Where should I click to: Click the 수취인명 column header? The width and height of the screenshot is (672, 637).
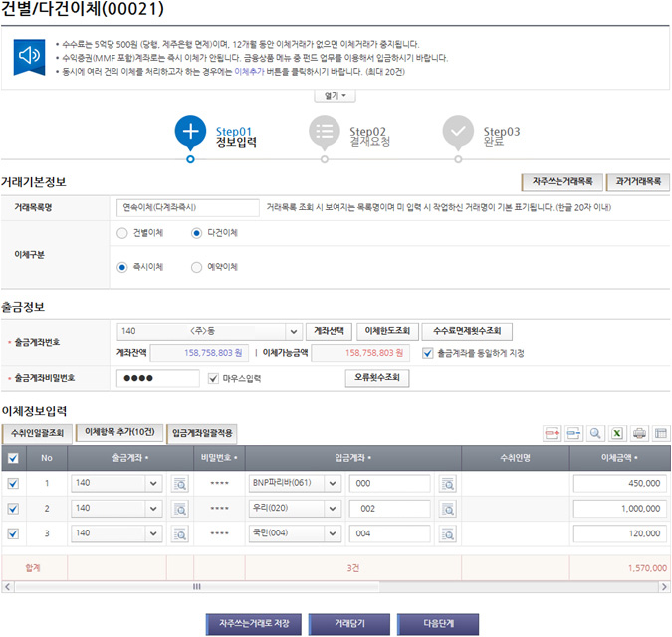coord(516,458)
